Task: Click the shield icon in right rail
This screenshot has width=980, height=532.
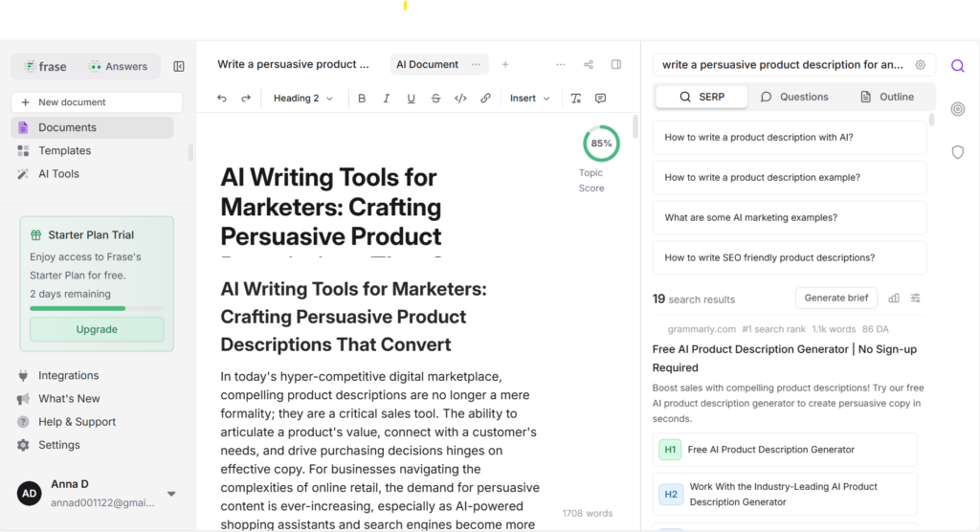Action: (x=957, y=152)
